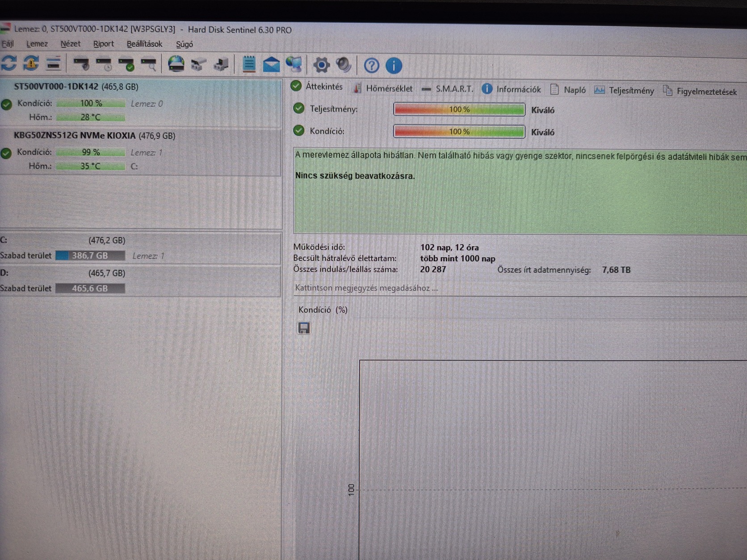Click the green check beside KIOXIA Kondíció
This screenshot has width=747, height=560.
[6, 153]
